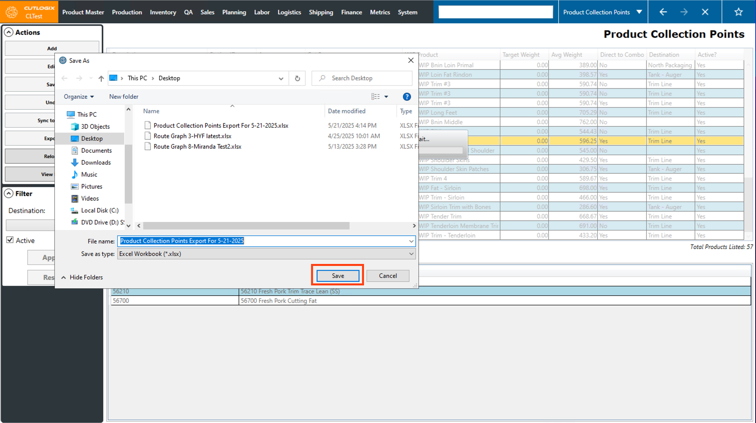Refresh the Desktop folder listing
This screenshot has width=756, height=423.
[297, 78]
